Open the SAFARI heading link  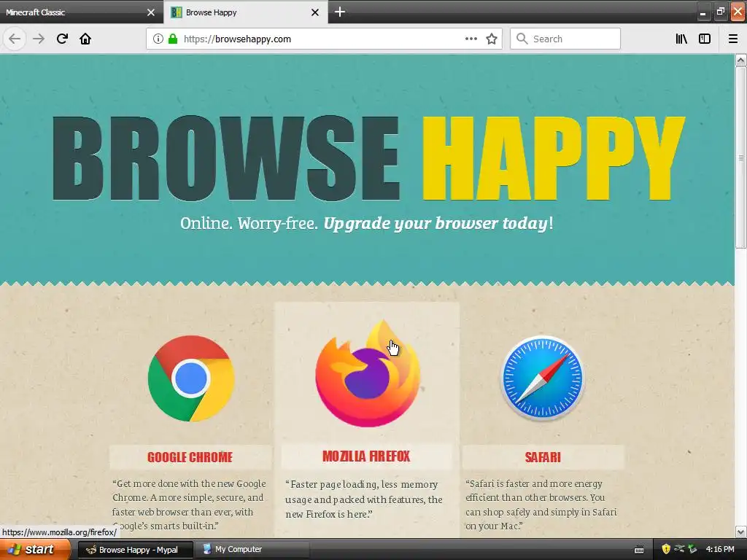coord(543,457)
